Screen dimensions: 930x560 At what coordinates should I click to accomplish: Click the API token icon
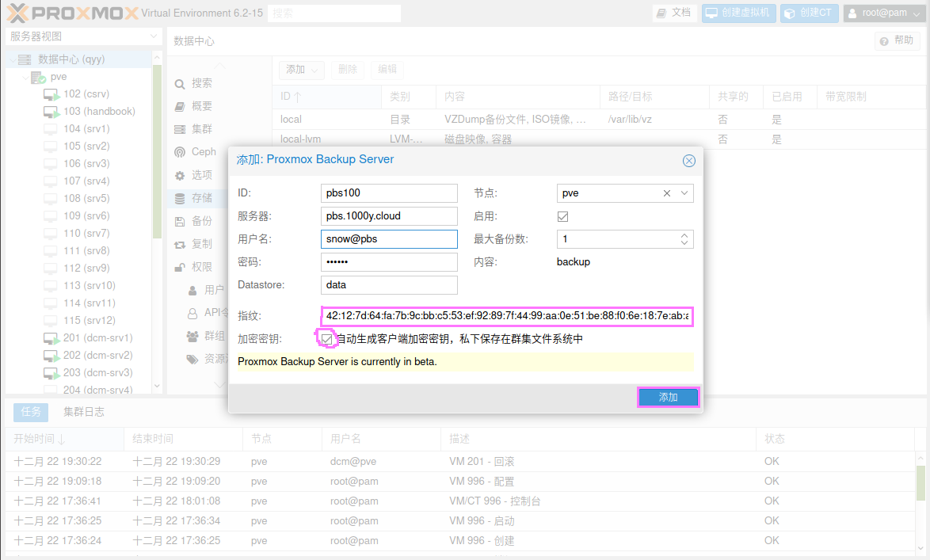tap(192, 313)
